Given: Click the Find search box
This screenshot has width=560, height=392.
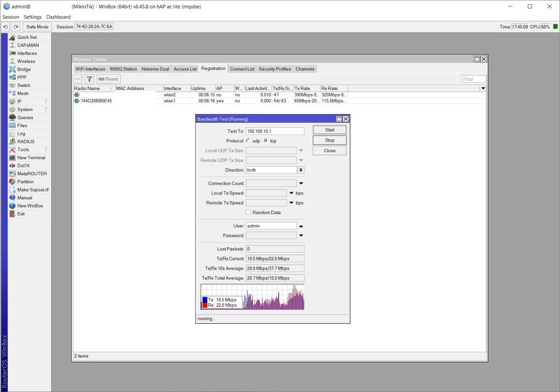Looking at the screenshot, I should 474,79.
